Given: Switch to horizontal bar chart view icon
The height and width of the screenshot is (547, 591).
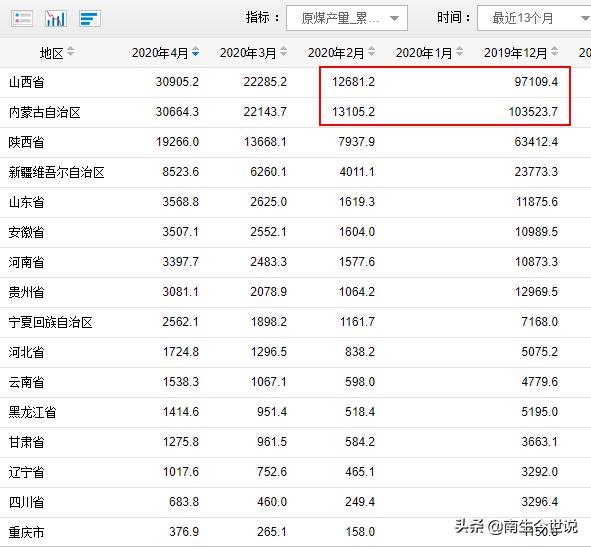Looking at the screenshot, I should tap(90, 18).
